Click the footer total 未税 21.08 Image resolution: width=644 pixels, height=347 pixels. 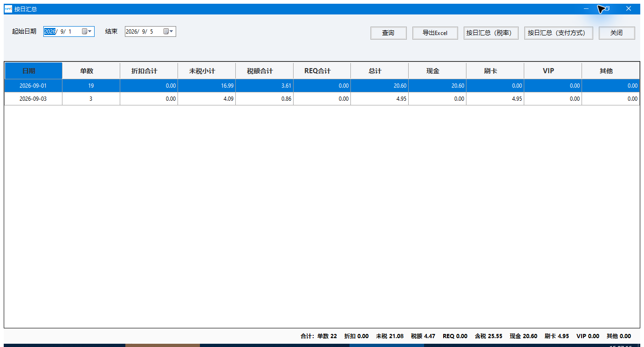[x=390, y=336]
